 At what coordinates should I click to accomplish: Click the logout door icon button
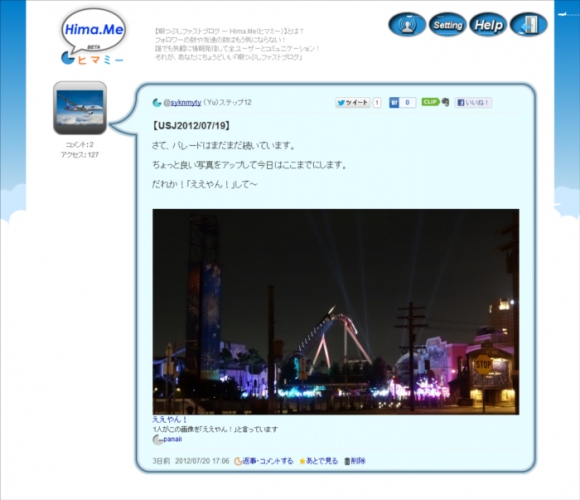coord(529,25)
